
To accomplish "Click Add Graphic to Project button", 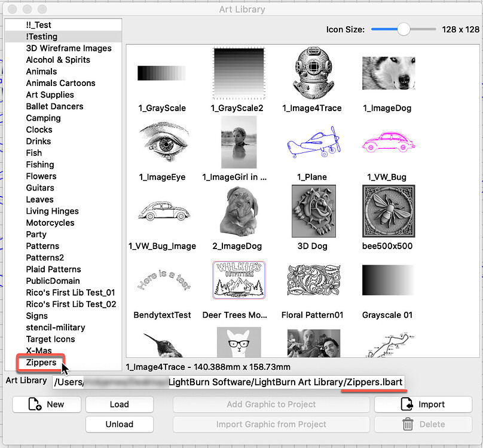I will (271, 404).
